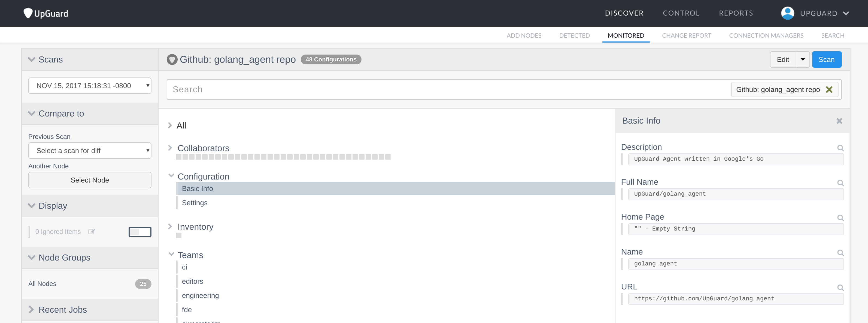The width and height of the screenshot is (868, 323).
Task: Click the UpGuard/golang_agent full name value
Action: [x=736, y=194]
